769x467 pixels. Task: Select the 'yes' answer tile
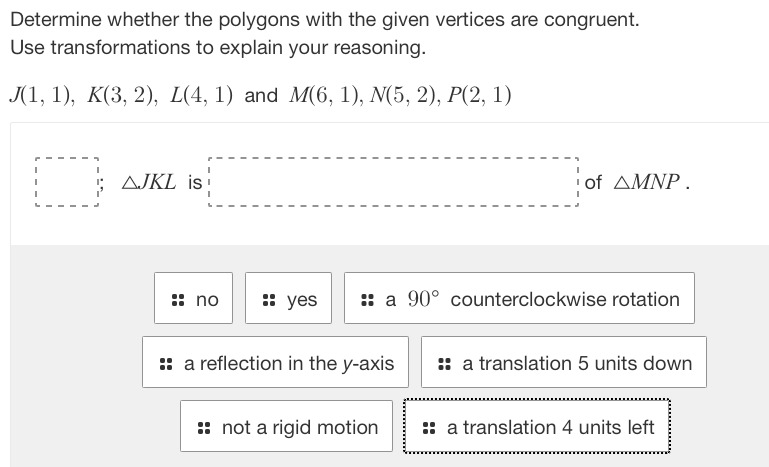tap(288, 298)
